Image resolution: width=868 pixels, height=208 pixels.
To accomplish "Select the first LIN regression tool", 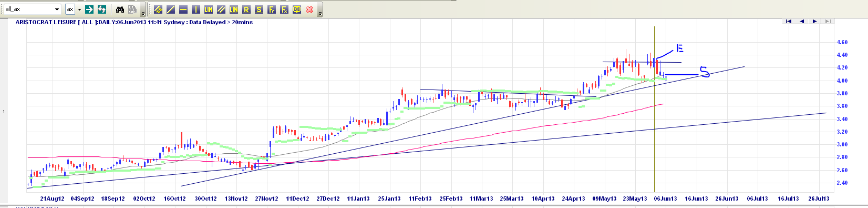I will click(209, 9).
